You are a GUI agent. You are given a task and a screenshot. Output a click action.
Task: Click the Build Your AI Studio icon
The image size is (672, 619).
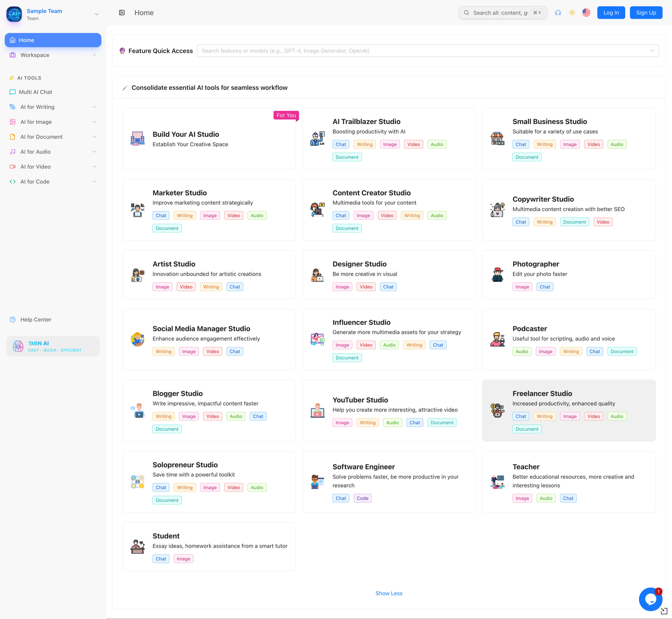coord(137,138)
